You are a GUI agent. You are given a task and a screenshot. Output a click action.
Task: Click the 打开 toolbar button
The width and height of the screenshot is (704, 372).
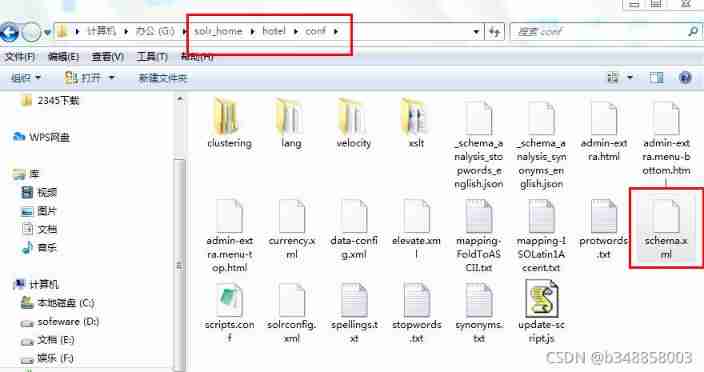[83, 78]
